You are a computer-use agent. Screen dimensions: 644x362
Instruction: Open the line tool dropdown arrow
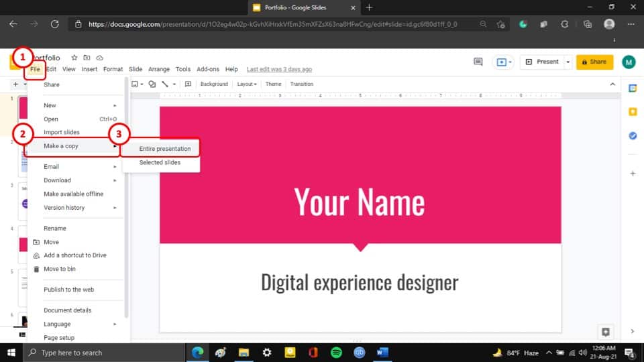(174, 84)
